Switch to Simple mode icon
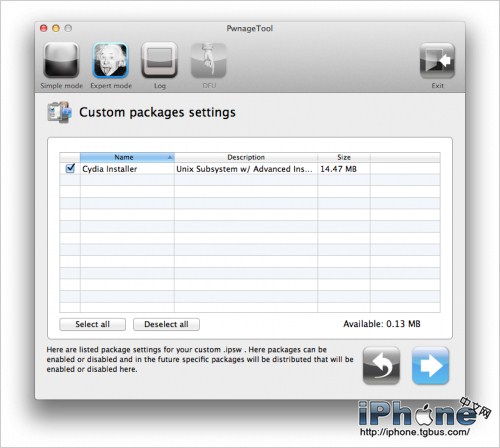 click(x=61, y=60)
